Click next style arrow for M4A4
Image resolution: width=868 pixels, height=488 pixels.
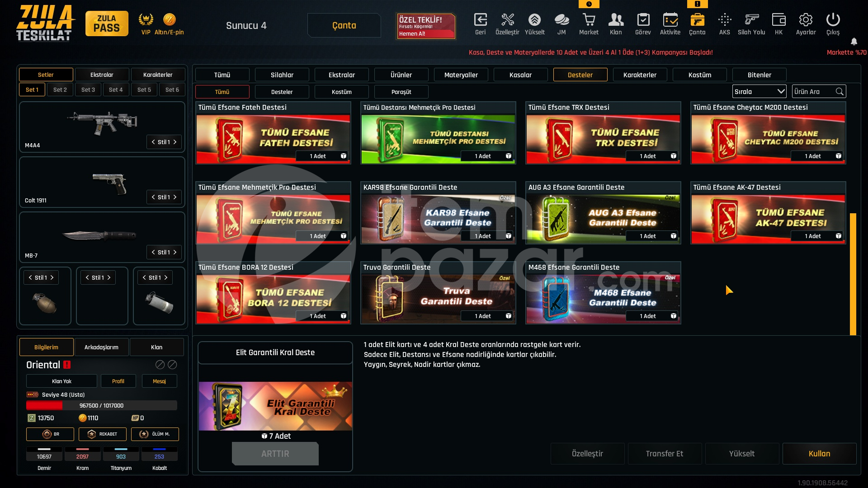click(175, 142)
